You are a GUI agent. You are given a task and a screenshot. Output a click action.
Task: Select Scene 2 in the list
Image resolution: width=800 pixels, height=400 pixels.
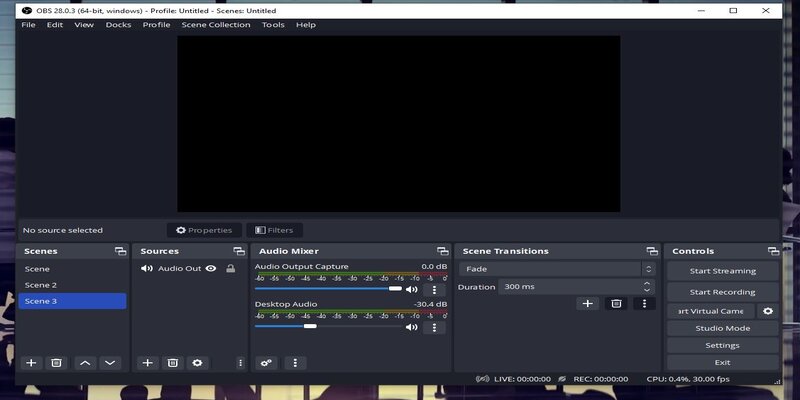coord(72,285)
